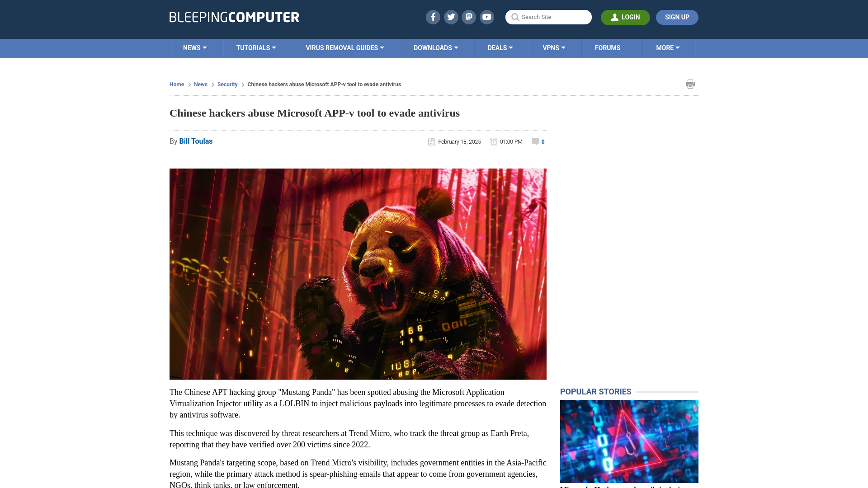The width and height of the screenshot is (868, 488).
Task: Click the printer icon to print article
Action: [690, 84]
